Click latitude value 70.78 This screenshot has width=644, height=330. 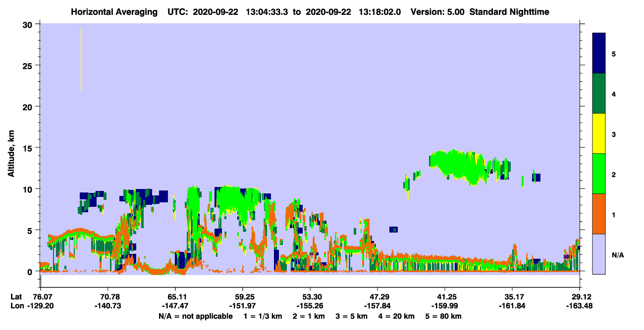107,297
